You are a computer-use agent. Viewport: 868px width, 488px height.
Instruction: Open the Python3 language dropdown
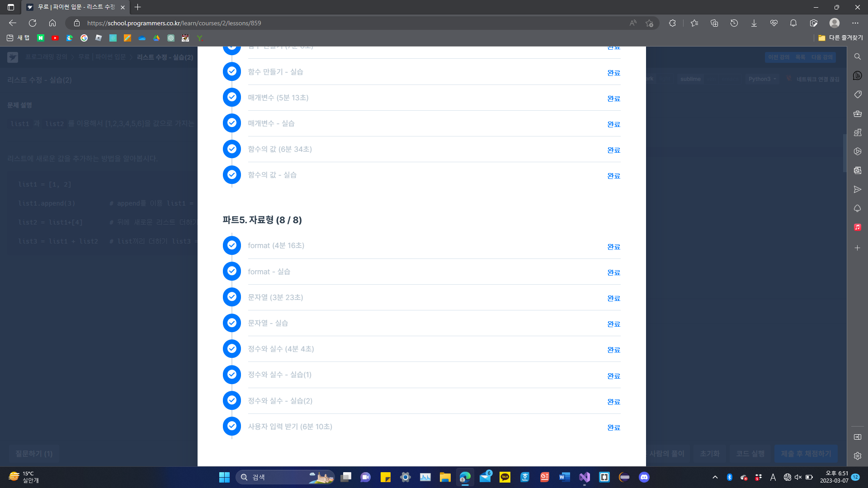[762, 79]
